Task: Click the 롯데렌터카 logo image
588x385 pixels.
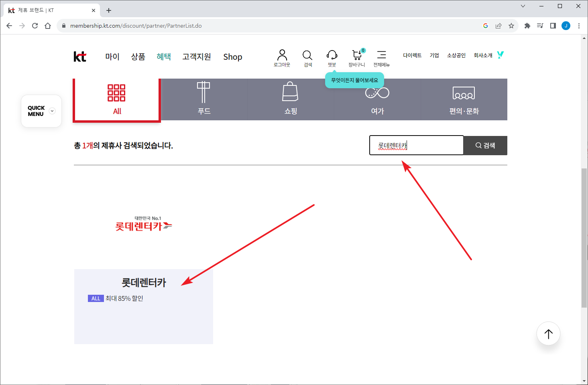Action: [x=144, y=224]
